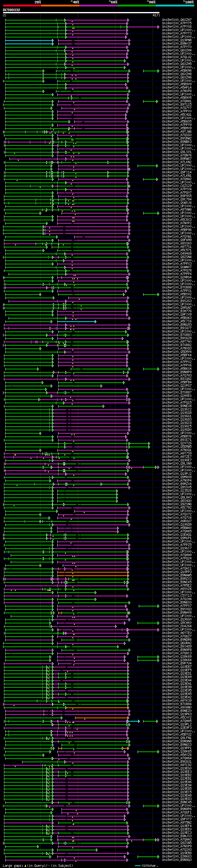Select the label UniRef100_A5BKM6
Image resolution: width=197 pixels, height=868 pixels.
pyautogui.click(x=177, y=71)
